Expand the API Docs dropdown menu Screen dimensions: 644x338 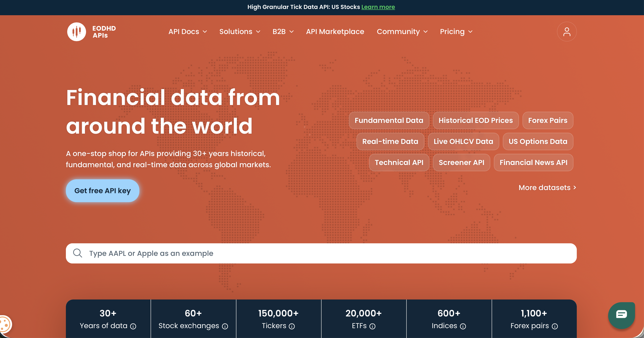(188, 32)
